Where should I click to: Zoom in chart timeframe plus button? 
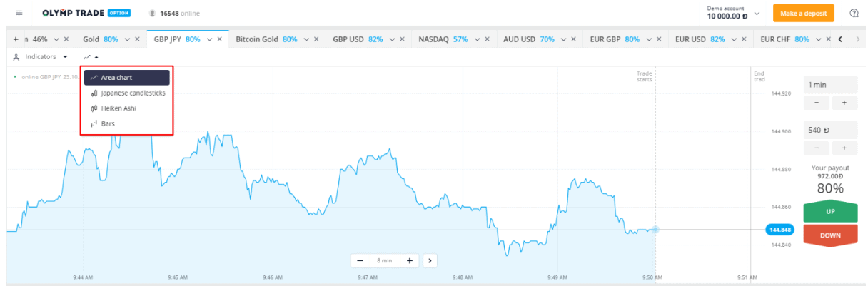point(410,260)
